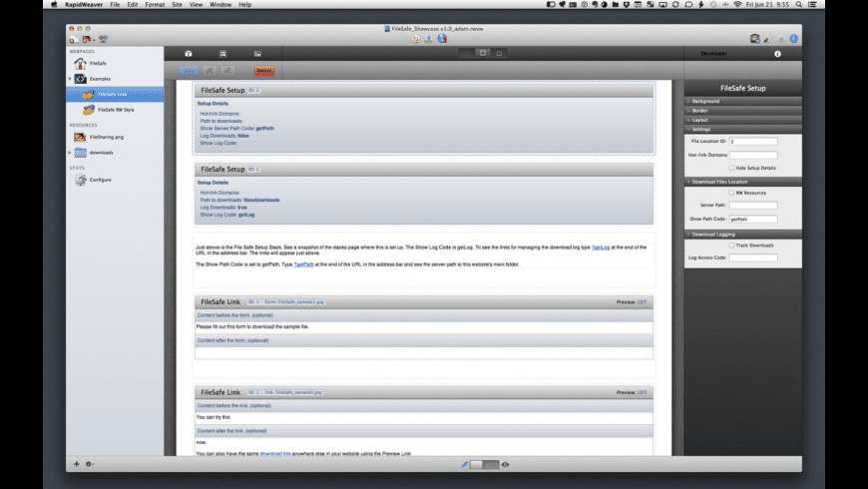868x489 pixels.
Task: Click the blue arrow icon in the top-left toolbar
Action: coord(104,39)
